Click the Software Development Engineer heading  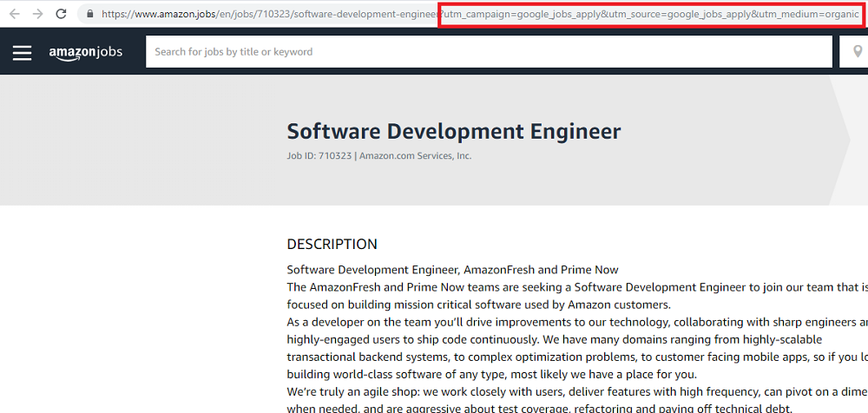[x=454, y=132]
